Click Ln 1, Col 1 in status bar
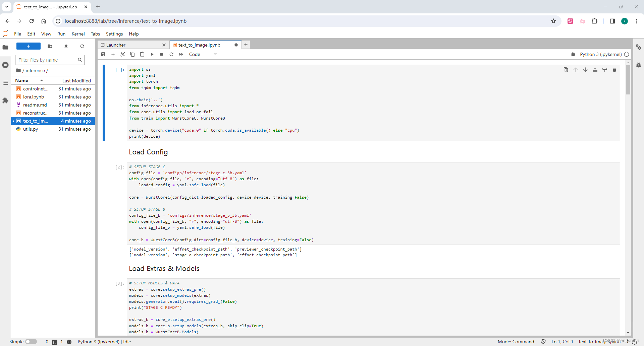 click(x=562, y=342)
